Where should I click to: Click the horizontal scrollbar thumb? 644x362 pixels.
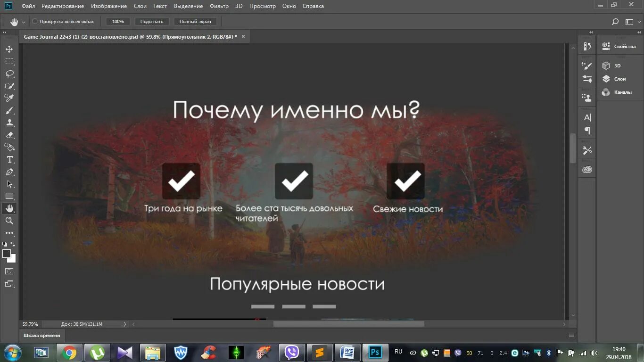pos(348,324)
